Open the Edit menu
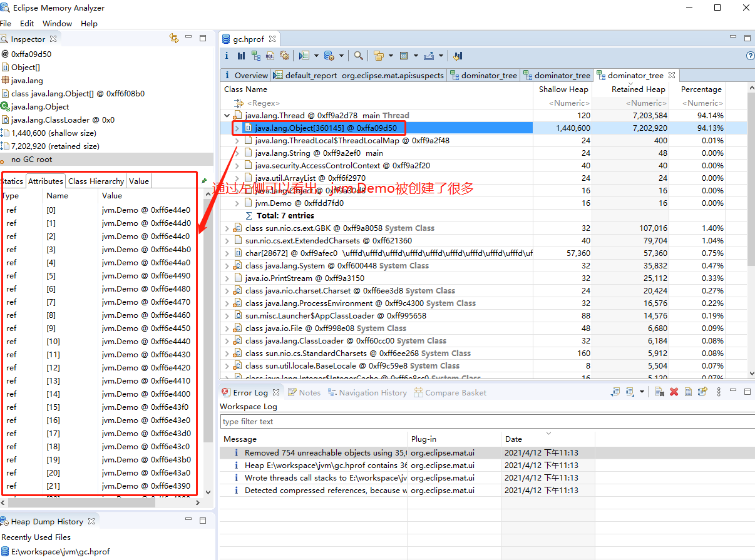 click(27, 23)
